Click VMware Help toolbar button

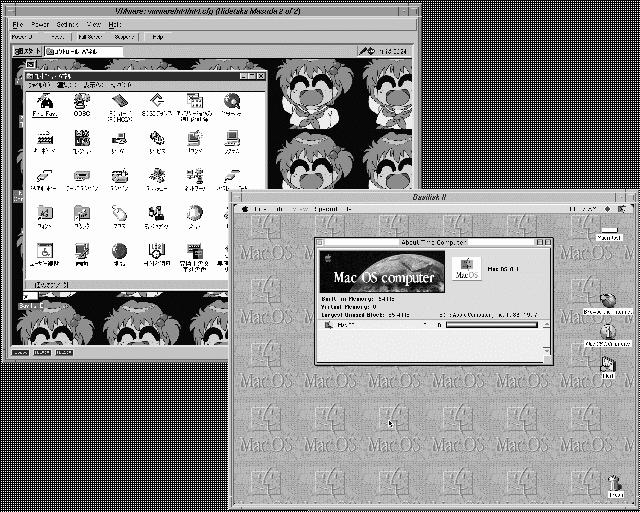158,37
